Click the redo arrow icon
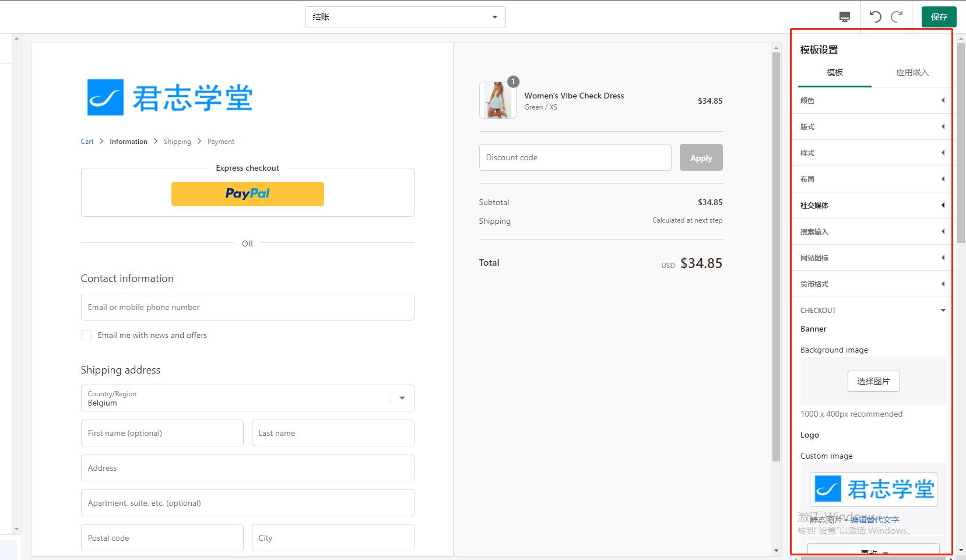This screenshot has height=560, width=966. coord(897,16)
